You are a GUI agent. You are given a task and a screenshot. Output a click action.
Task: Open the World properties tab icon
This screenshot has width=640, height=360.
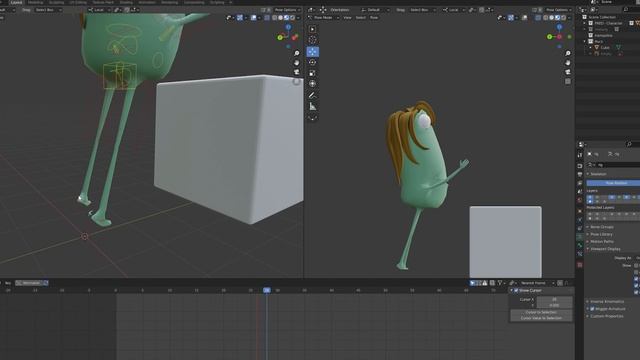[x=580, y=200]
